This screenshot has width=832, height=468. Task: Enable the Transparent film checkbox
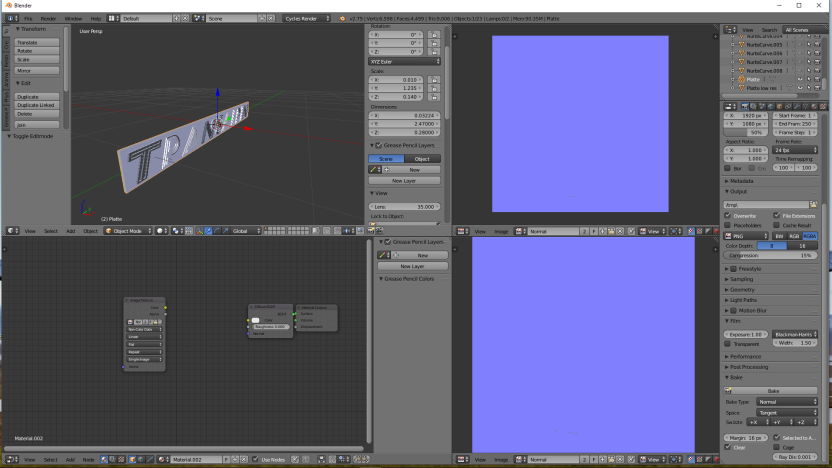click(x=729, y=344)
